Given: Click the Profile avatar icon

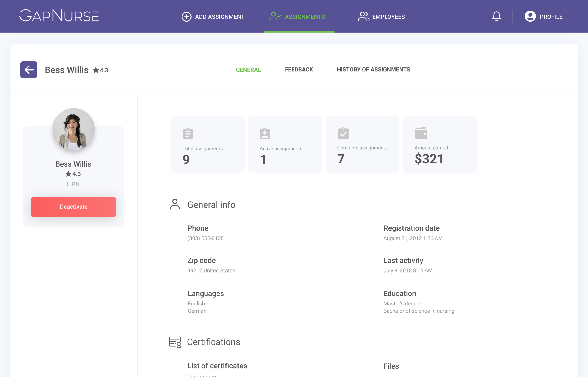Looking at the screenshot, I should click(x=530, y=16).
